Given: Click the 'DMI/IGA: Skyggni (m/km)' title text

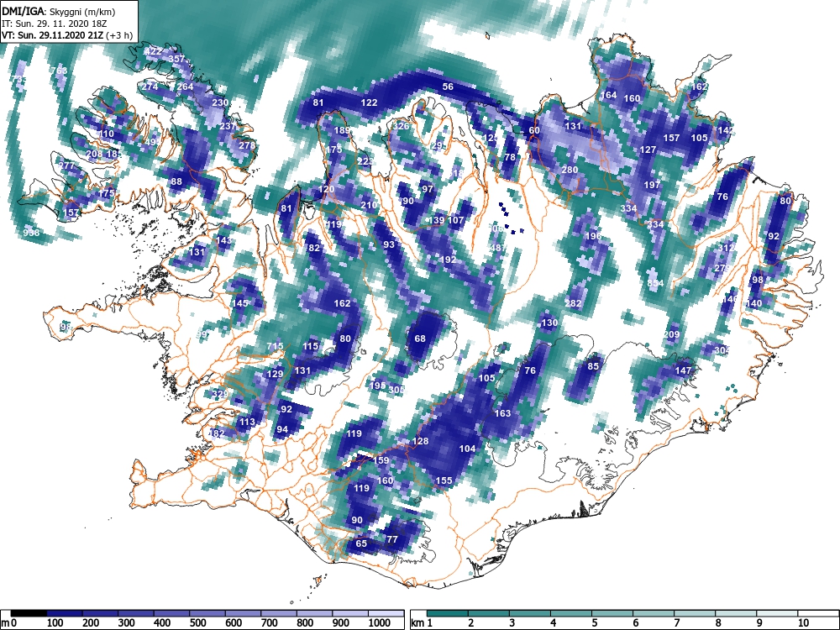Looking at the screenshot, I should tap(59, 11).
